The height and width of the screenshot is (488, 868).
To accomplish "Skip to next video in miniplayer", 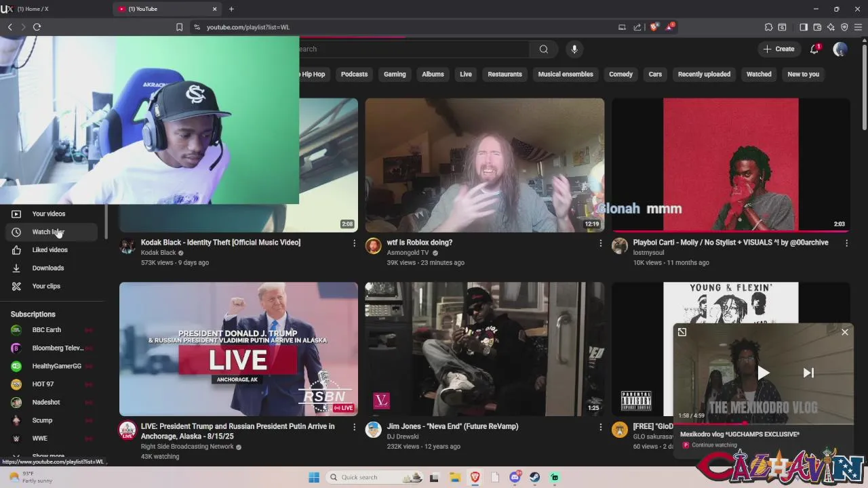I will [x=808, y=373].
